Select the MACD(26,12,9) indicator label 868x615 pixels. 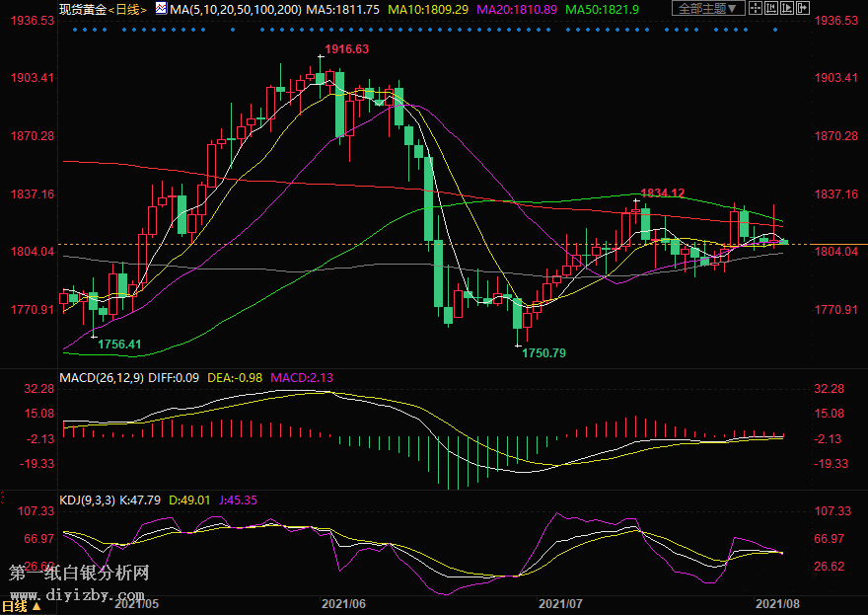tap(102, 378)
